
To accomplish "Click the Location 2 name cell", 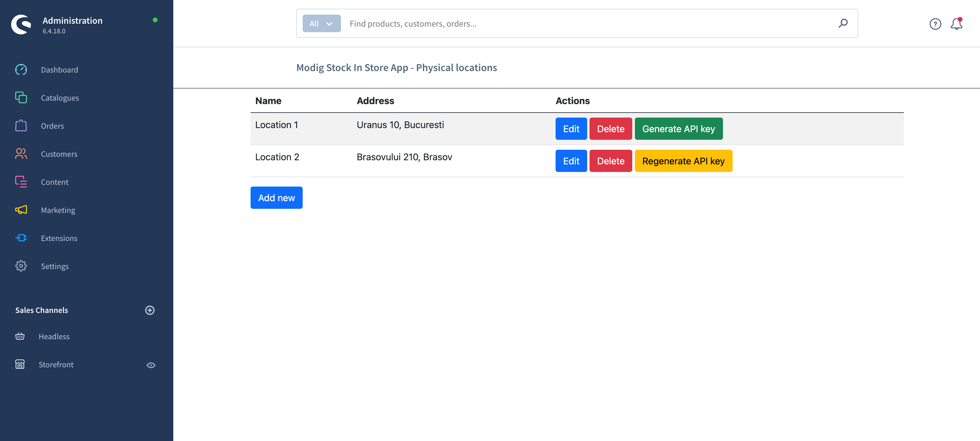I will tap(277, 157).
